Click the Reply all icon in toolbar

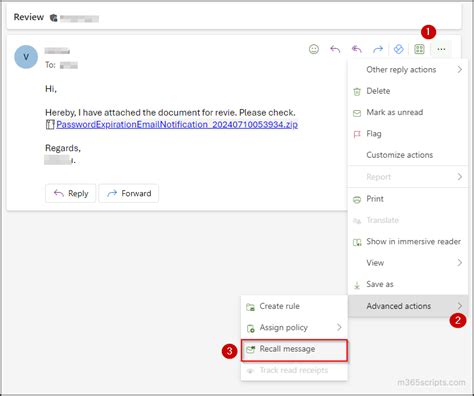pos(356,49)
